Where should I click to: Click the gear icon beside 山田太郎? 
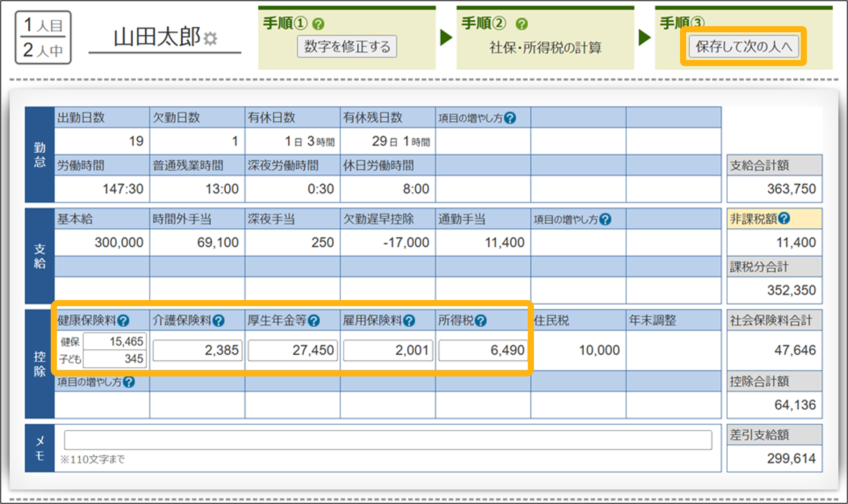[x=210, y=38]
